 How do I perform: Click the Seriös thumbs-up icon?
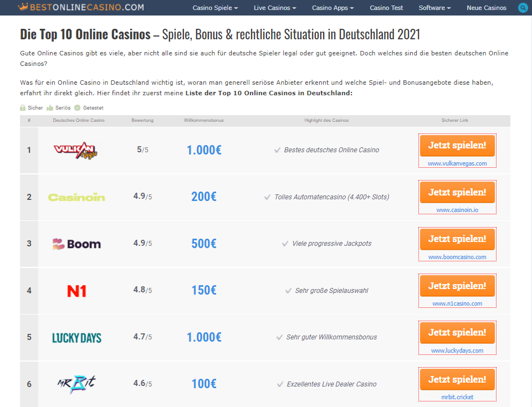click(x=50, y=108)
